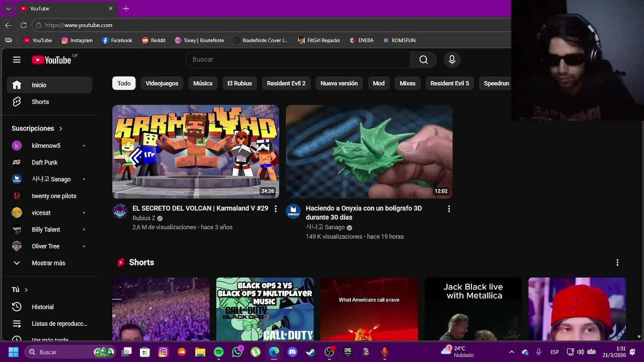Open Historial in the sidebar

tap(49, 307)
